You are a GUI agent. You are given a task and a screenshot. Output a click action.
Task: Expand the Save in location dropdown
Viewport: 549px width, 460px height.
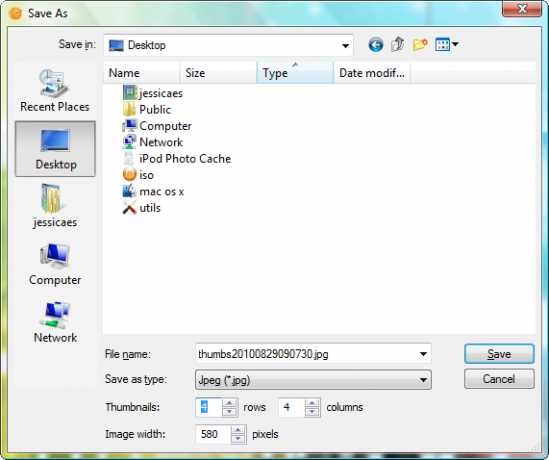click(345, 46)
